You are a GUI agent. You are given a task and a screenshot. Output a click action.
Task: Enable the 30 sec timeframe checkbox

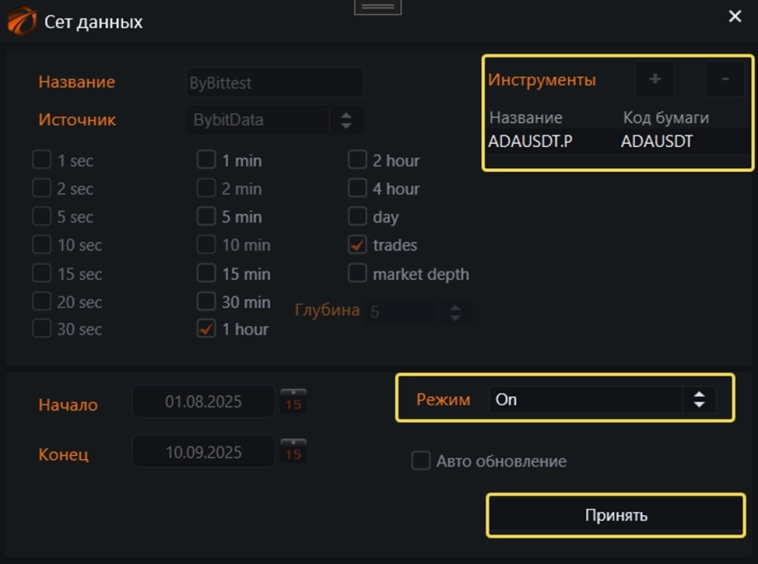click(42, 329)
